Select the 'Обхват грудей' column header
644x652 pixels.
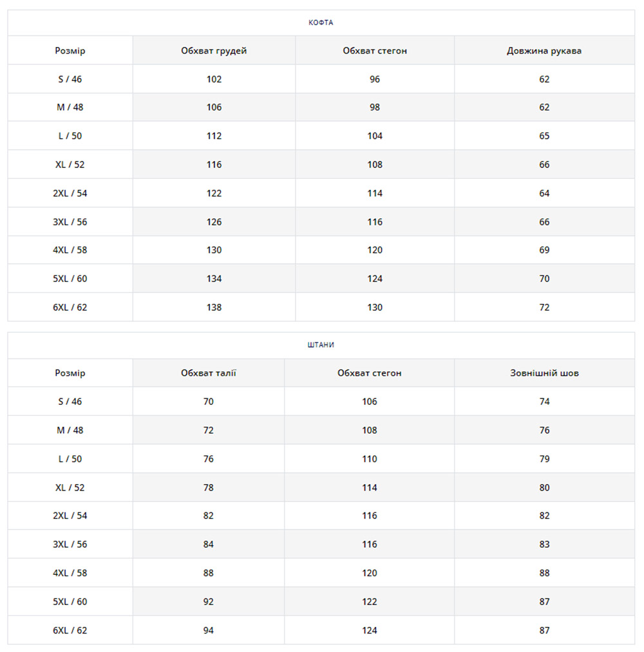[214, 51]
